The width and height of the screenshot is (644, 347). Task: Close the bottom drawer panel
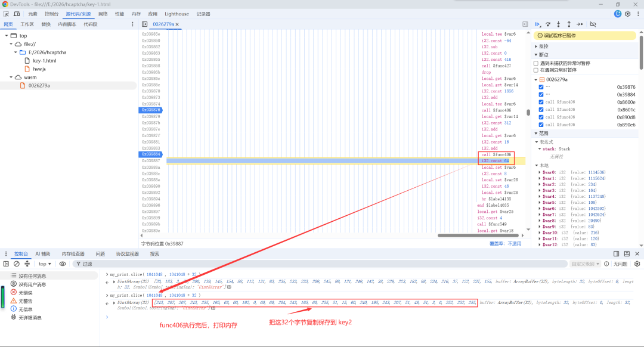(x=637, y=254)
